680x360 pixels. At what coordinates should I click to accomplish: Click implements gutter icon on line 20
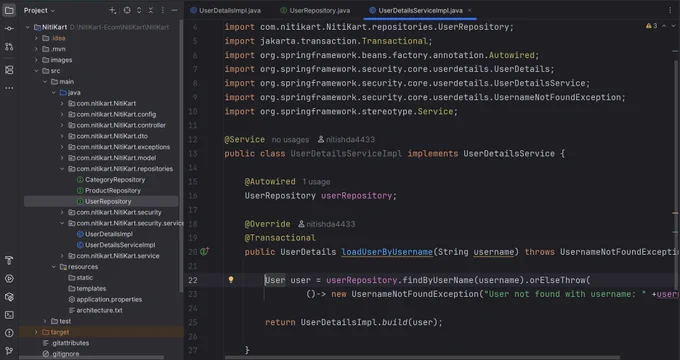click(x=205, y=252)
